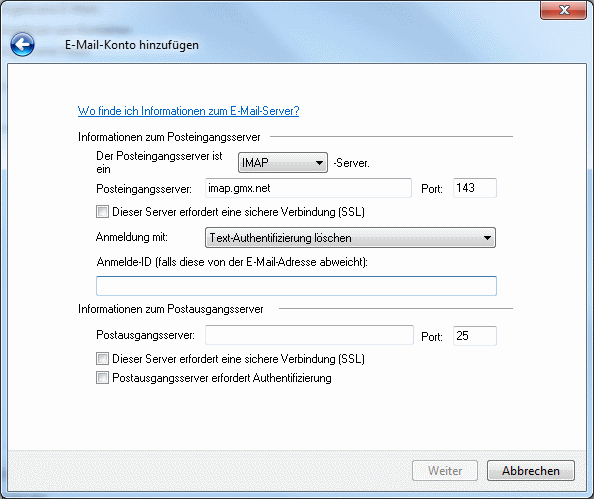Screen dimensions: 594x499
Task: Click the Abbrechen button
Action: pos(531,471)
